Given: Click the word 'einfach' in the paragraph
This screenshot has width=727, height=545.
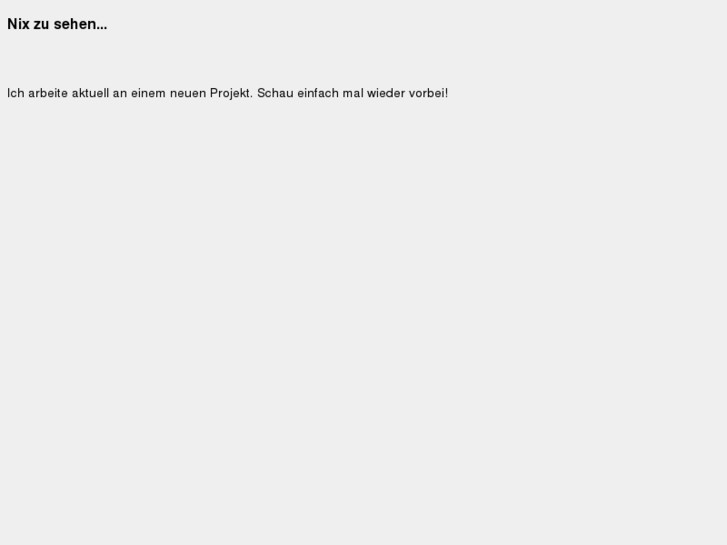Looking at the screenshot, I should [x=318, y=93].
